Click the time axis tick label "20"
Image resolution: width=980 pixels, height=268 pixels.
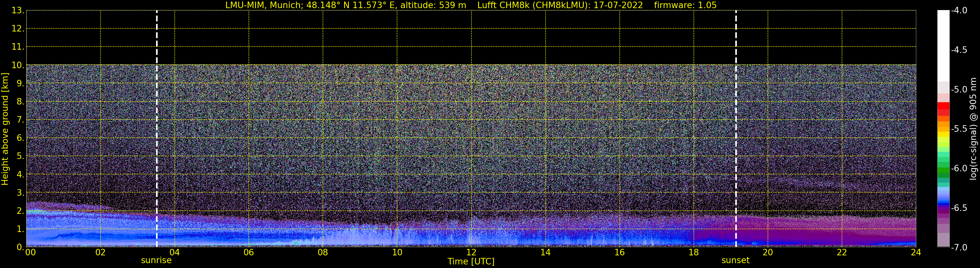(x=768, y=252)
